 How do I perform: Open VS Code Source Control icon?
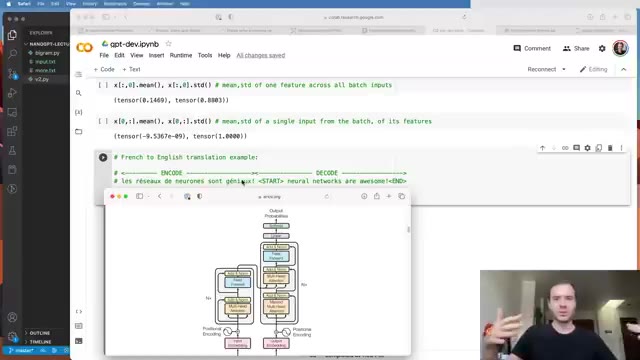point(12,73)
